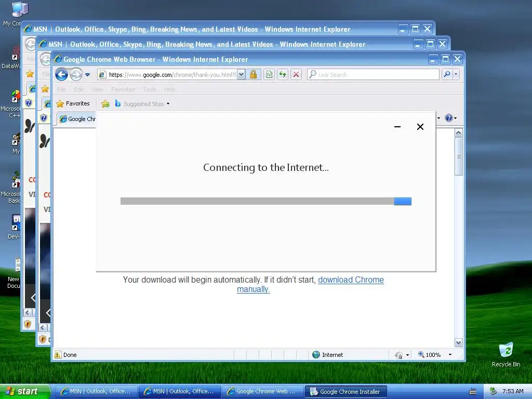Open recent pages dropdown next to Forward button
This screenshot has height=399, width=532.
[x=87, y=75]
